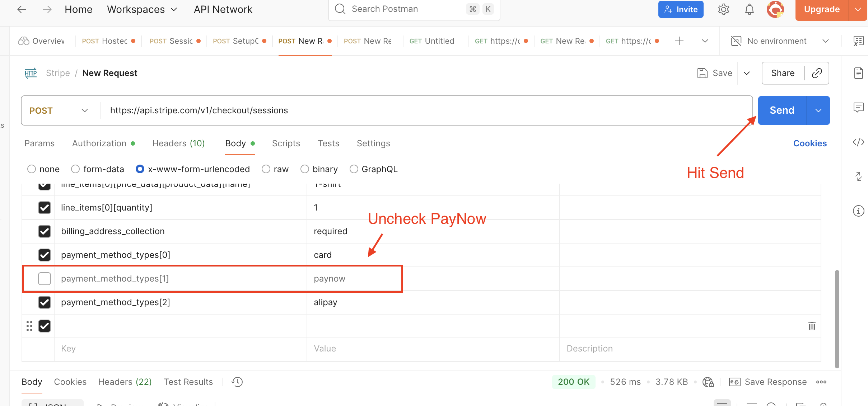Open the Tests tab
This screenshot has height=406, width=868.
[x=328, y=143]
